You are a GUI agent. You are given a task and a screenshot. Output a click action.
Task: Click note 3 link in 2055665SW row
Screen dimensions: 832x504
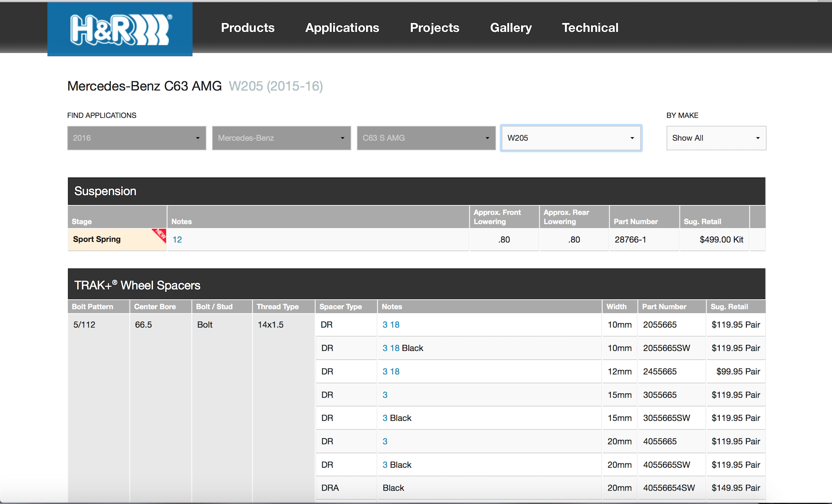pyautogui.click(x=385, y=348)
